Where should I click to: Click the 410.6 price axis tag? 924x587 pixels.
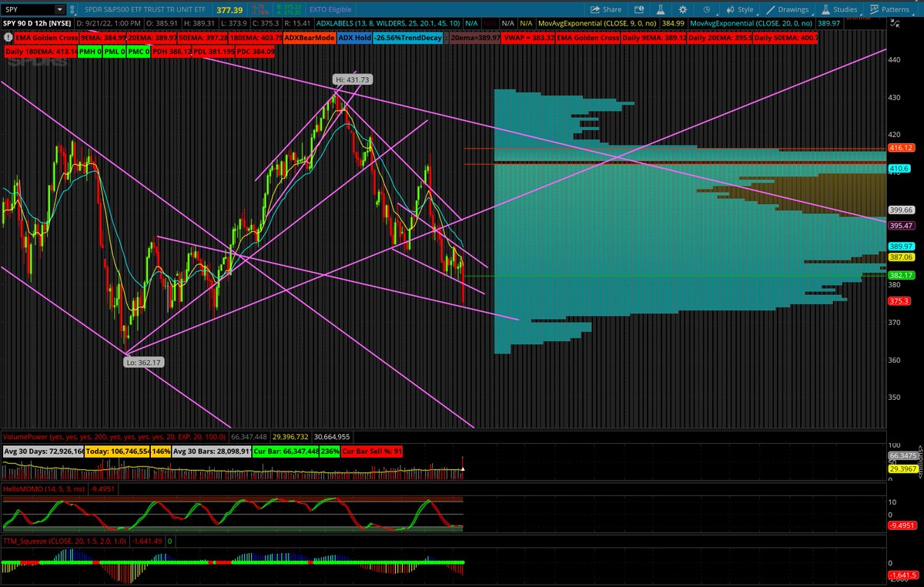click(x=899, y=168)
